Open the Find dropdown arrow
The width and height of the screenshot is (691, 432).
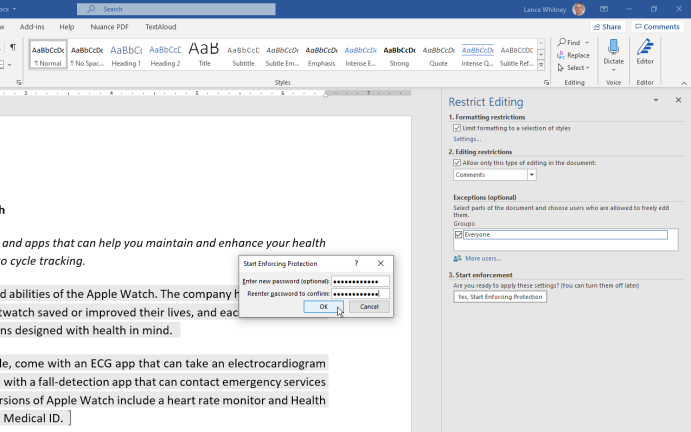587,43
